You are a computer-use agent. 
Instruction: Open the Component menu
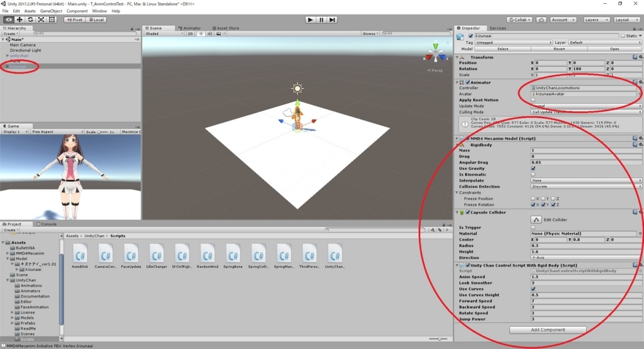77,11
